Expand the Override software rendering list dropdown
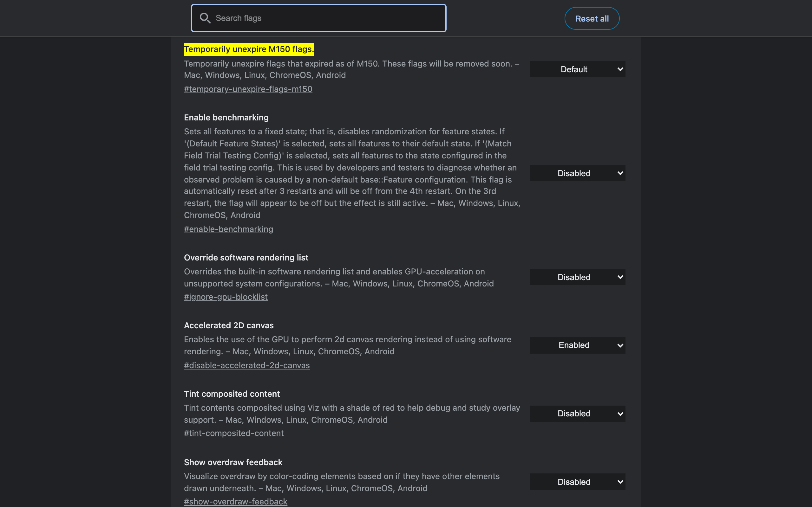The height and width of the screenshot is (507, 812). tap(578, 277)
